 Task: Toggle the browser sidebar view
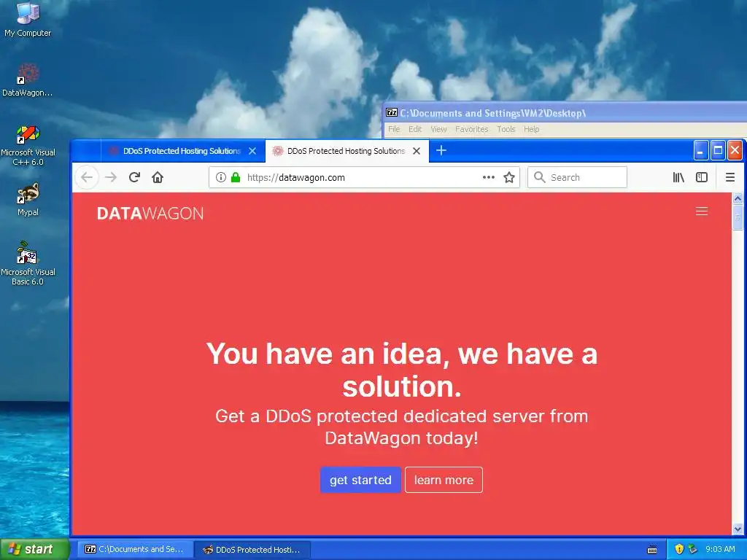[702, 178]
